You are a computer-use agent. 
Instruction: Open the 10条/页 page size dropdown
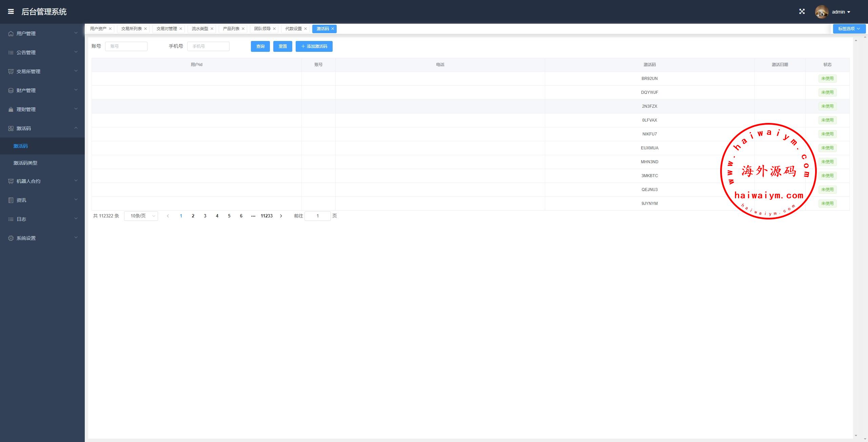coord(141,216)
